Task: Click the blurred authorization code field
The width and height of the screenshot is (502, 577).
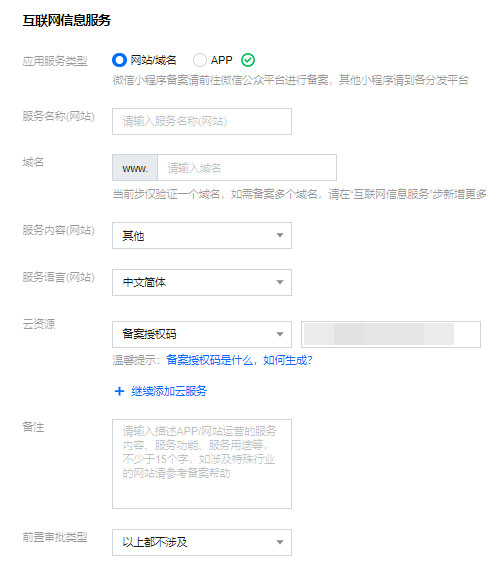Action: click(x=391, y=334)
